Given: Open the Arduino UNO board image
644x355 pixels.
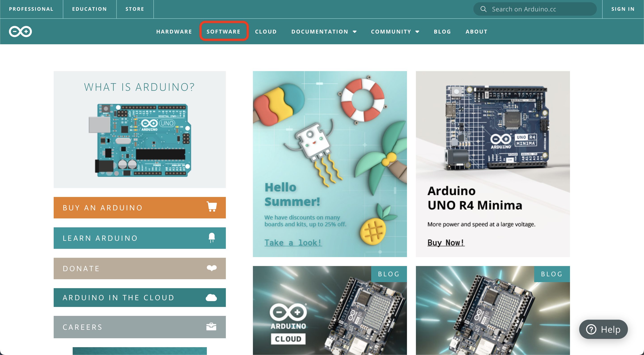Looking at the screenshot, I should [140, 140].
